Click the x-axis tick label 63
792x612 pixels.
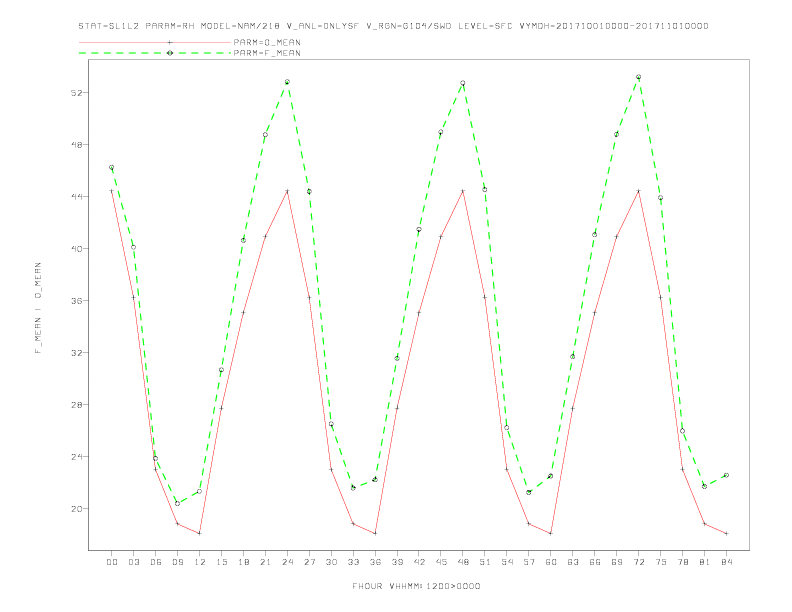pos(573,562)
